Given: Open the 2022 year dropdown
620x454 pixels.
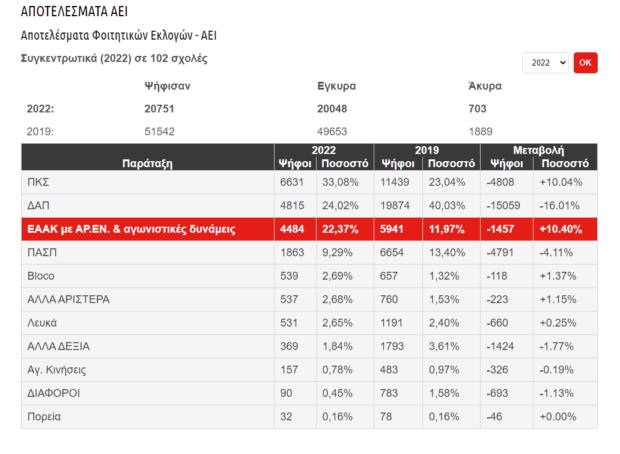Looking at the screenshot, I should pos(545,63).
